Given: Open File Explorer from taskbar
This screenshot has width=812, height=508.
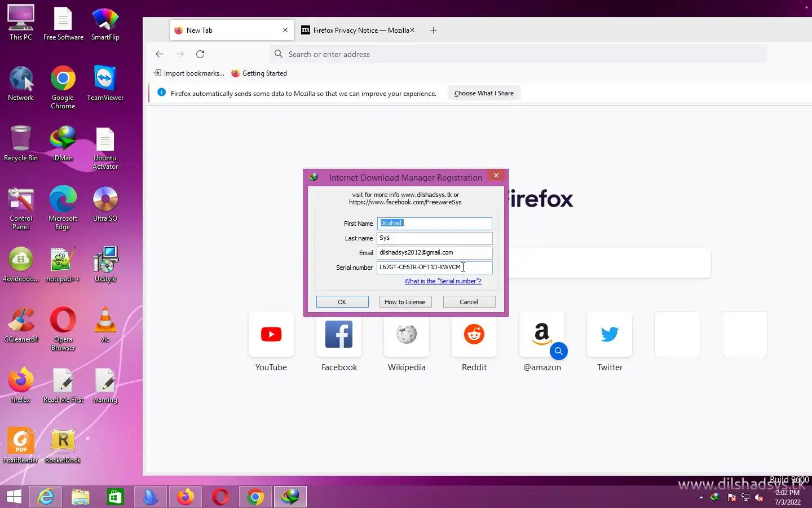Looking at the screenshot, I should (81, 497).
